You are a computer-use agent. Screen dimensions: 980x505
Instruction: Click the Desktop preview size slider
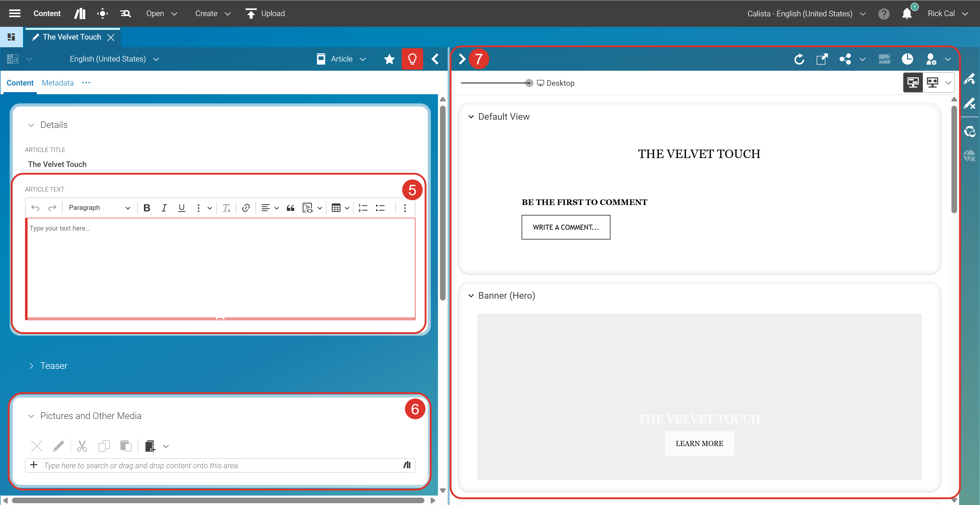tap(529, 83)
